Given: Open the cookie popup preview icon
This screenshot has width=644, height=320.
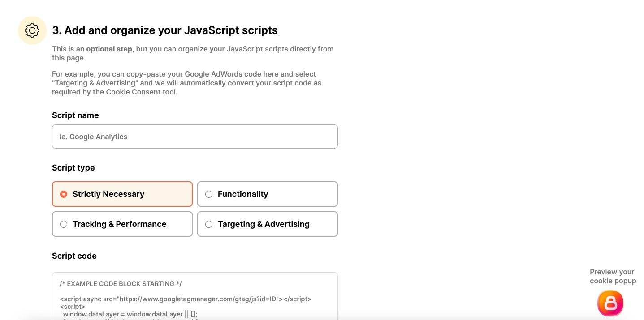Looking at the screenshot, I should pos(610,303).
